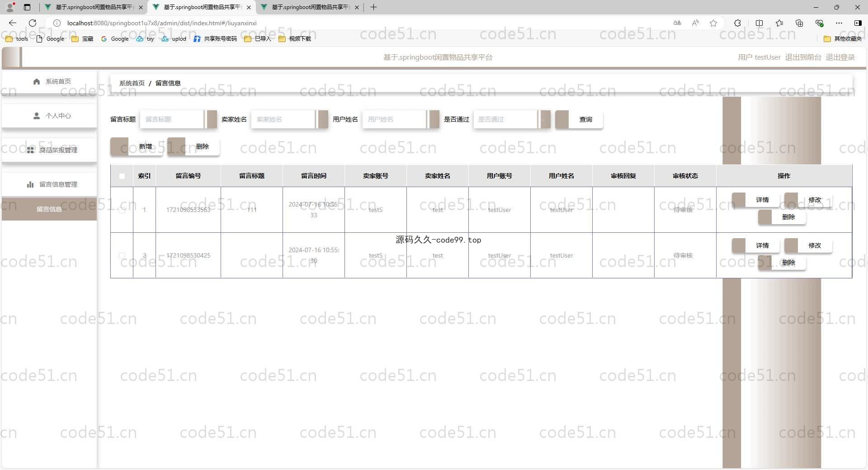Open browser essentials heart icon
Image resolution: width=868 pixels, height=470 pixels.
click(819, 23)
